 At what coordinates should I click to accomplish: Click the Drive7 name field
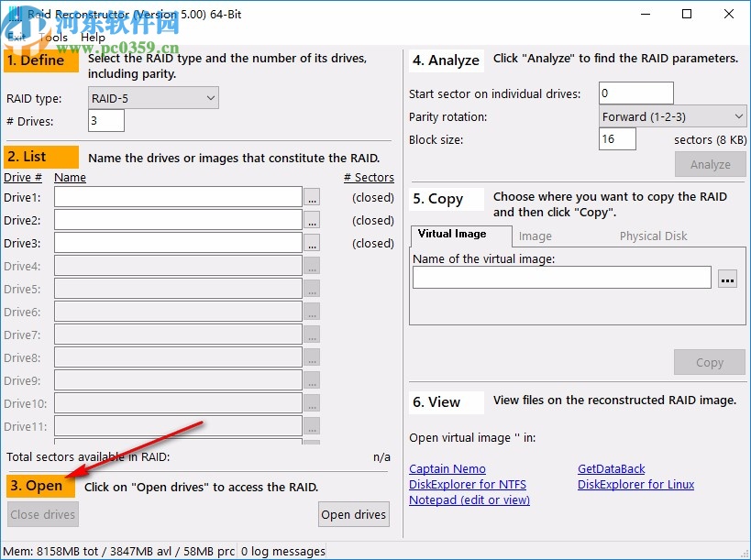coord(178,335)
